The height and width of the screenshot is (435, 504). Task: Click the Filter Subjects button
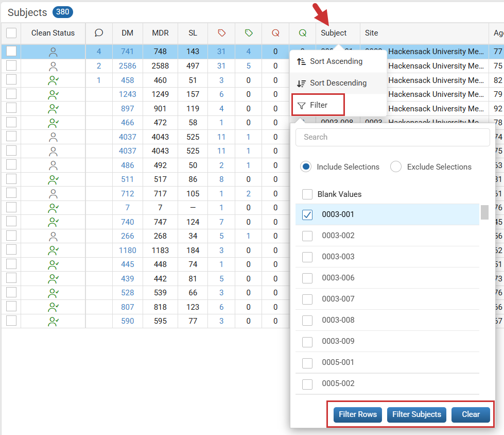click(416, 414)
